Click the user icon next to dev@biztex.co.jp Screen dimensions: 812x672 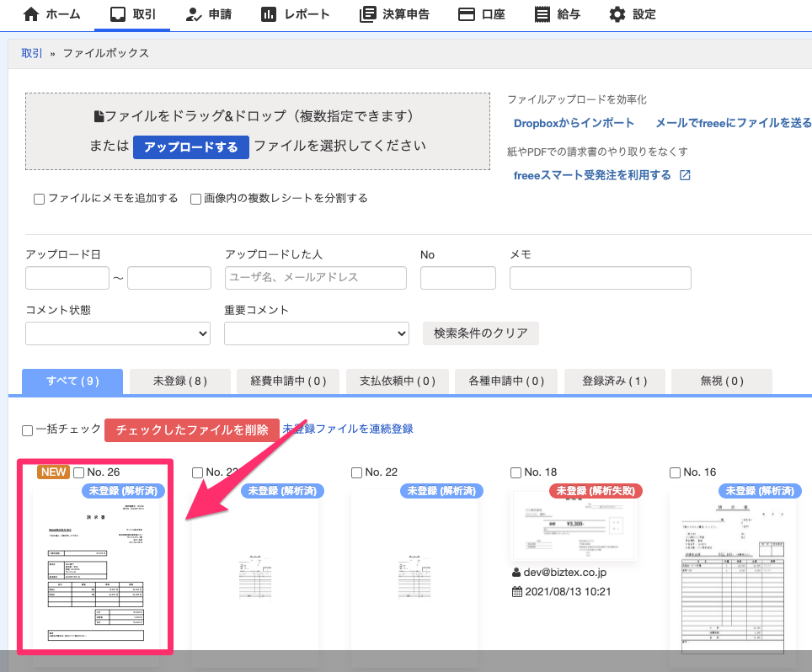tap(516, 573)
